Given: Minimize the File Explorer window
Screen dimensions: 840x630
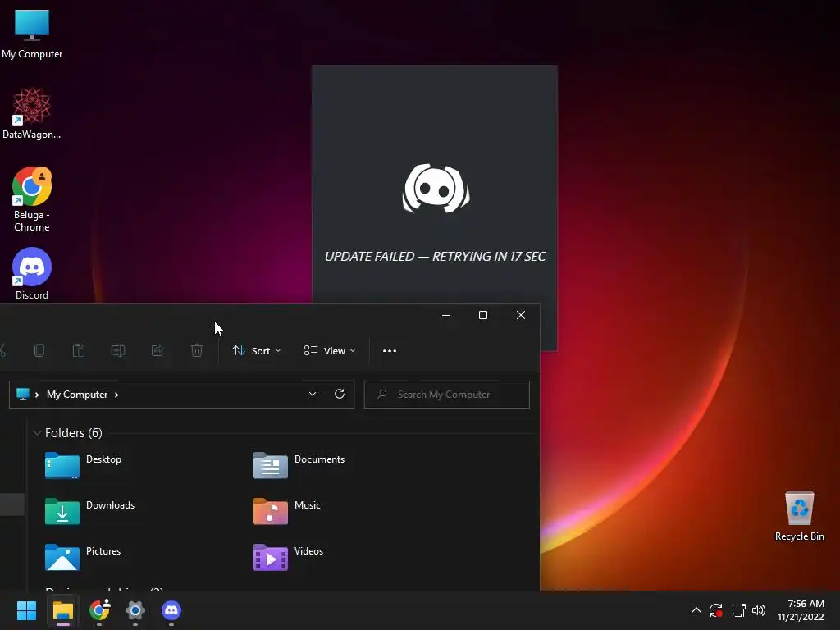Looking at the screenshot, I should tap(445, 315).
